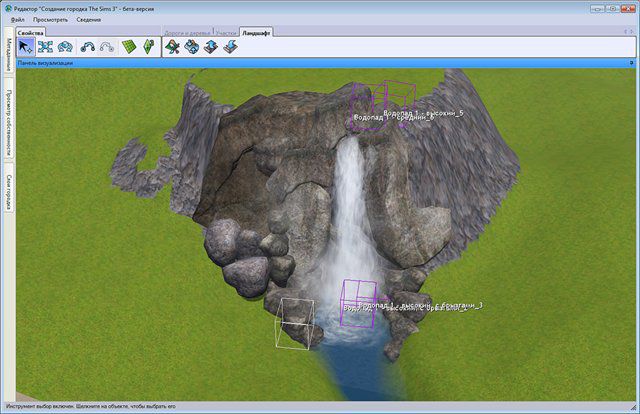The width and height of the screenshot is (640, 414).
Task: Click the green grid icon
Action: click(129, 47)
